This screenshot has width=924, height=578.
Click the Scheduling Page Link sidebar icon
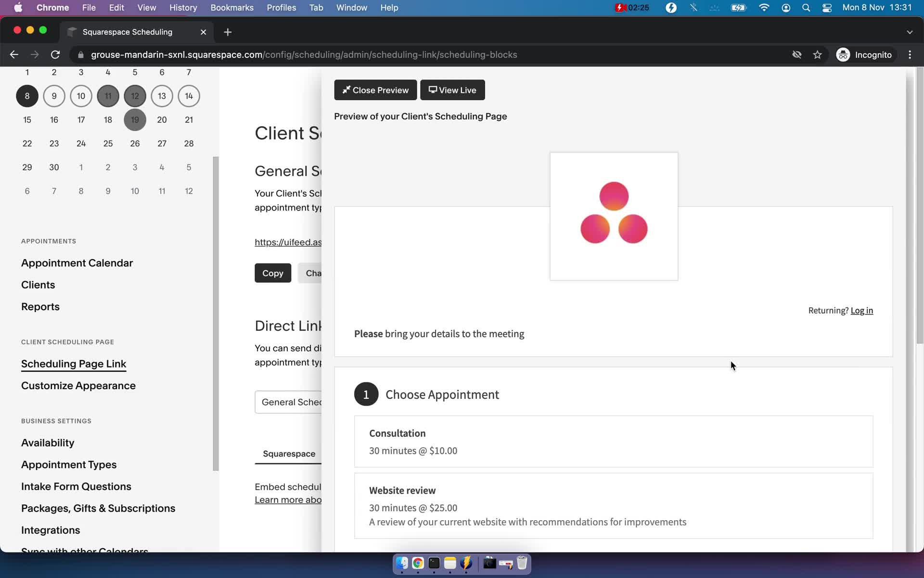74,364
